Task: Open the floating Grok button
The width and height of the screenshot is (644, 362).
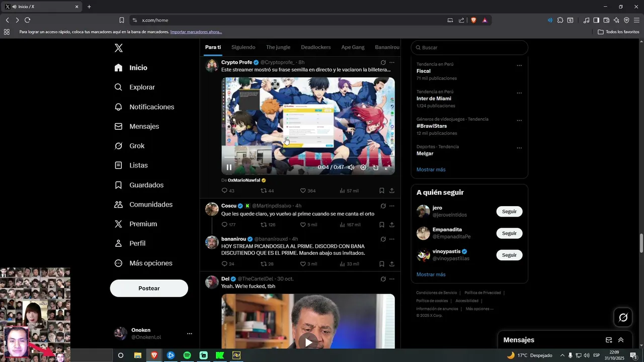Action: click(x=623, y=317)
